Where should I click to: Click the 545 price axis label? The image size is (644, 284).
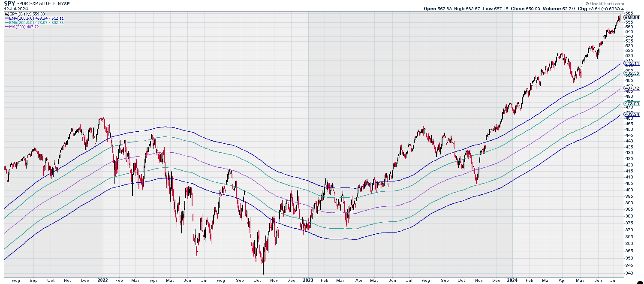coord(629,31)
